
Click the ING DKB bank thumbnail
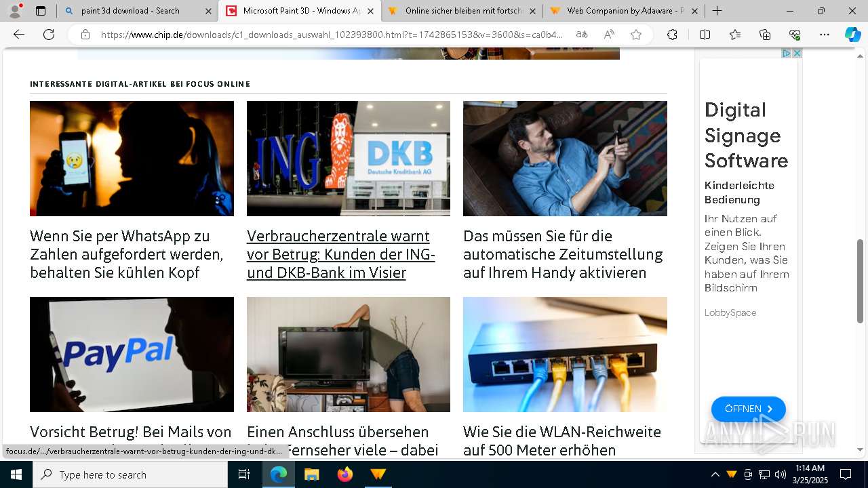tap(349, 159)
